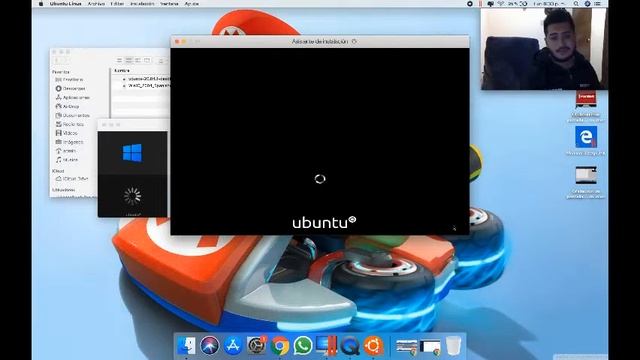Select AirDrop in Finder sidebar
Screen dimensions: 640x360
pos(67,107)
